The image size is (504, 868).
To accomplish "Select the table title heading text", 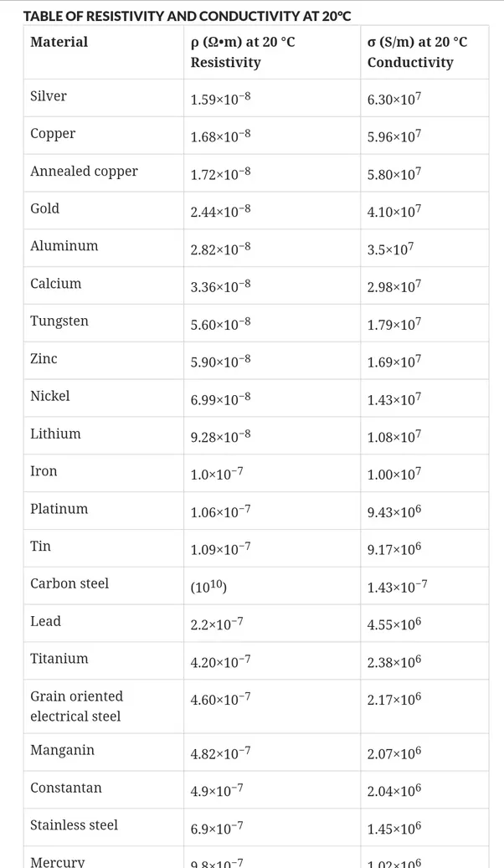I will [187, 16].
